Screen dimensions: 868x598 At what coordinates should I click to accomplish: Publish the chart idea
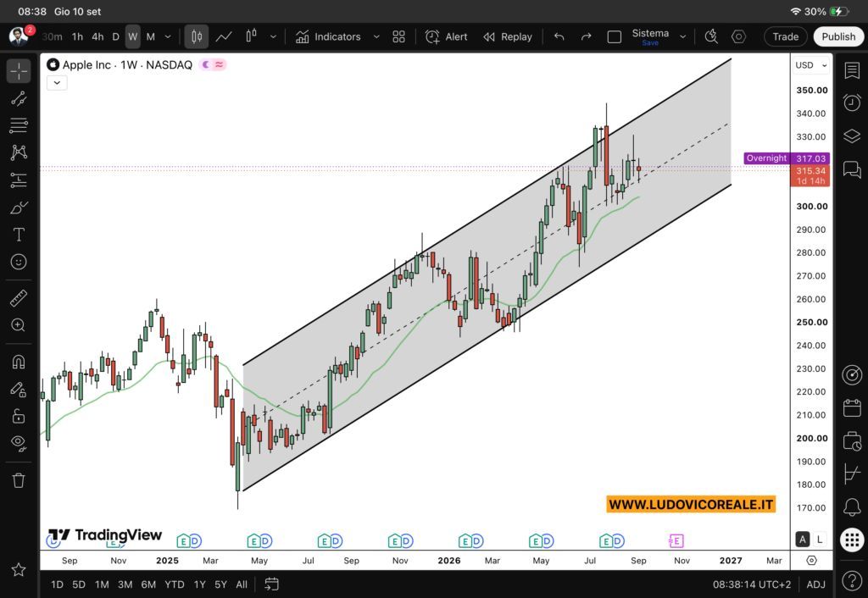(x=838, y=36)
